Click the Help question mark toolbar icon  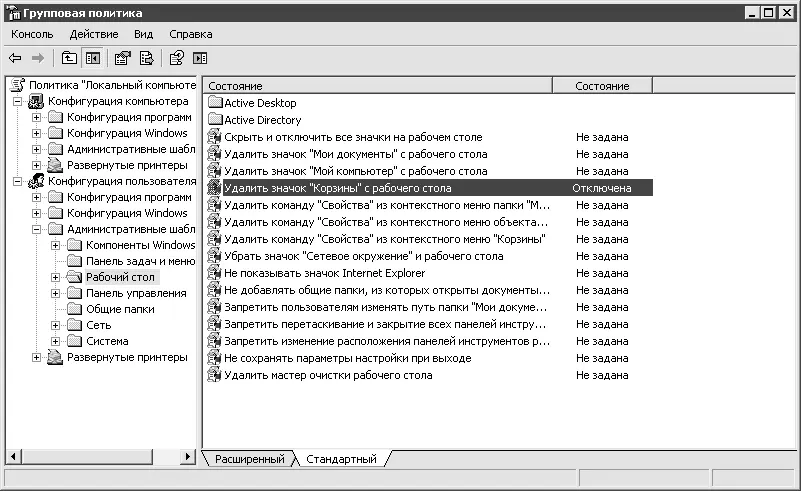[176, 58]
